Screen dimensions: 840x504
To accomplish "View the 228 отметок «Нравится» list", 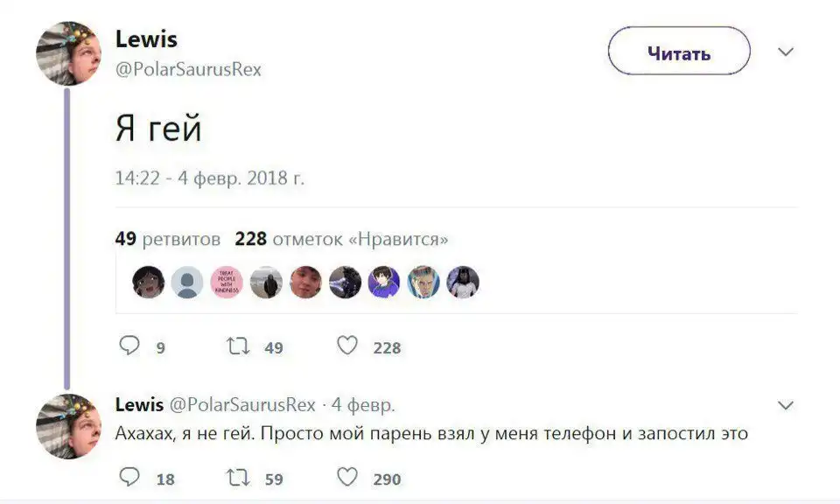I will [341, 239].
